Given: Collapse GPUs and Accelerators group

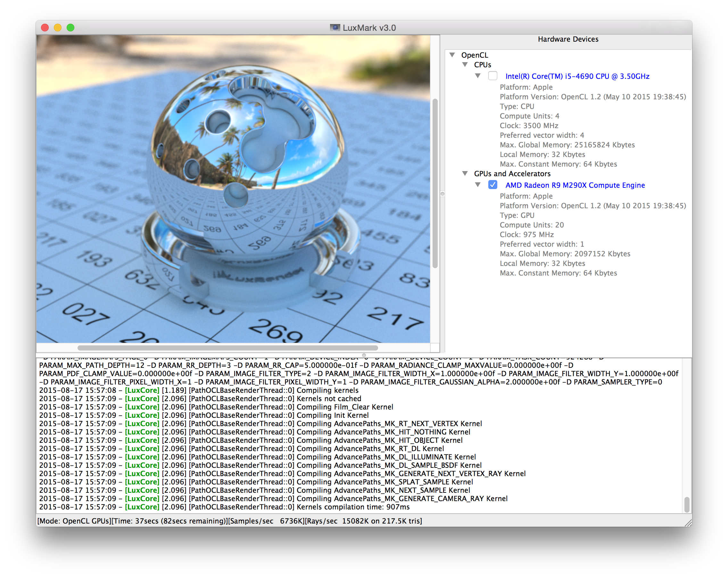Looking at the screenshot, I should pyautogui.click(x=465, y=174).
